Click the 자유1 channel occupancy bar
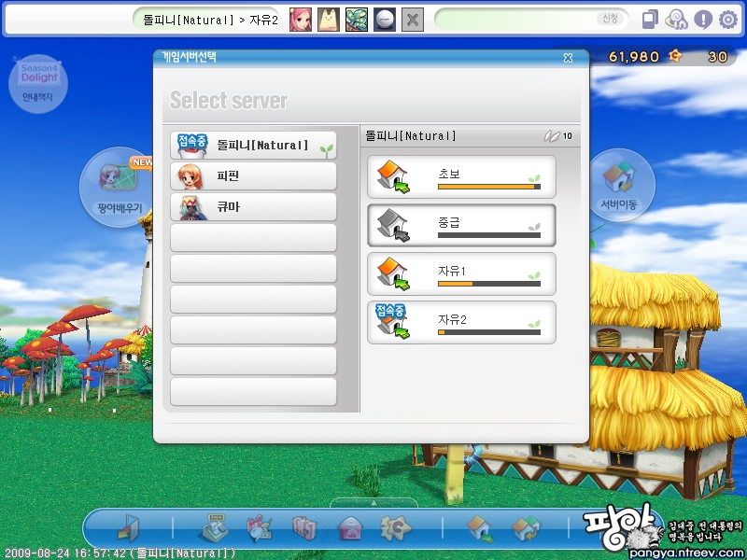The width and height of the screenshot is (747, 560). [x=489, y=284]
